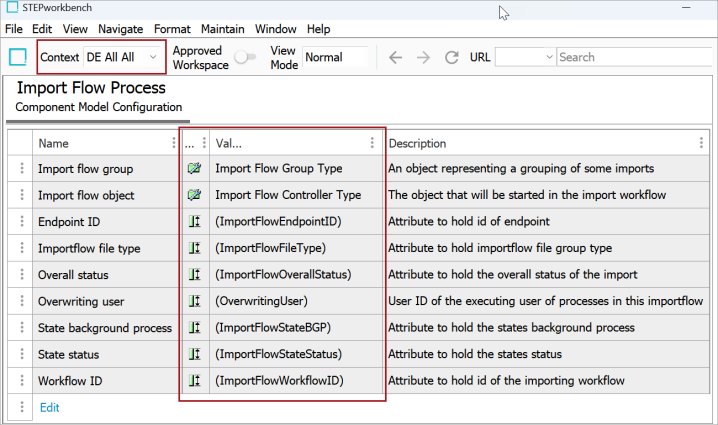Reload using the refresh icon
The height and width of the screenshot is (425, 718).
(x=451, y=57)
